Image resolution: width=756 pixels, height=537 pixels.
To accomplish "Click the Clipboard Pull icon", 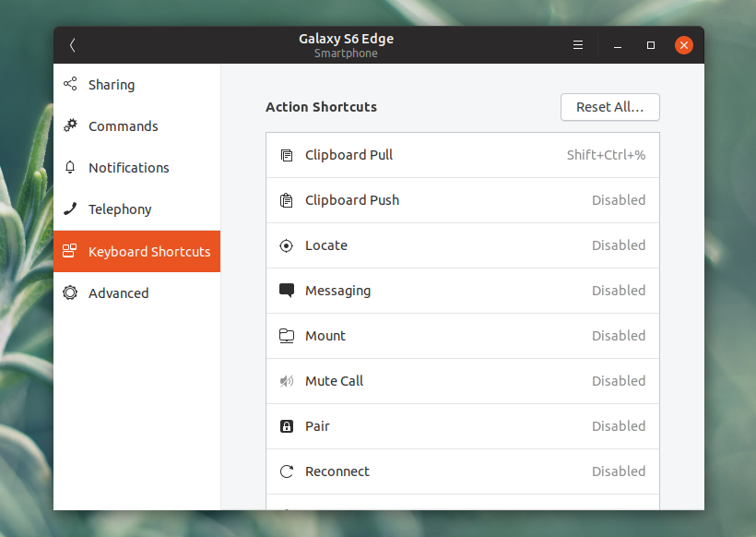I will [x=287, y=155].
